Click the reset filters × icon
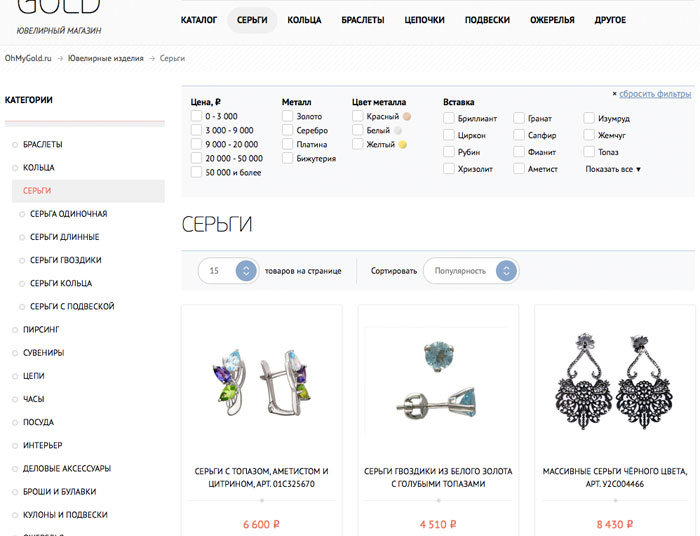Screen dimensions: 700x536 coord(614,94)
